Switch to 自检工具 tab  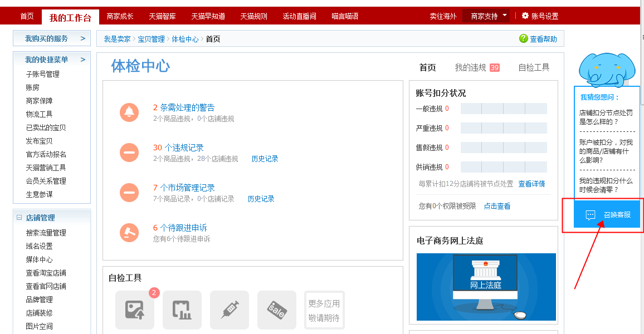pyautogui.click(x=534, y=67)
